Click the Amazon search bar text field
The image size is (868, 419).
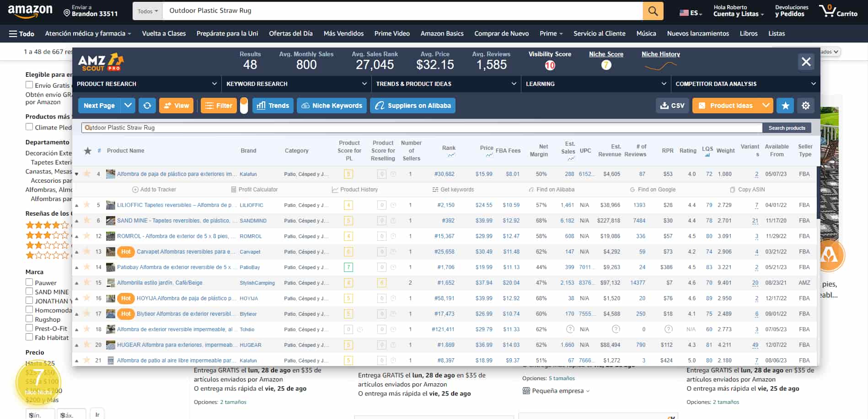pos(402,11)
